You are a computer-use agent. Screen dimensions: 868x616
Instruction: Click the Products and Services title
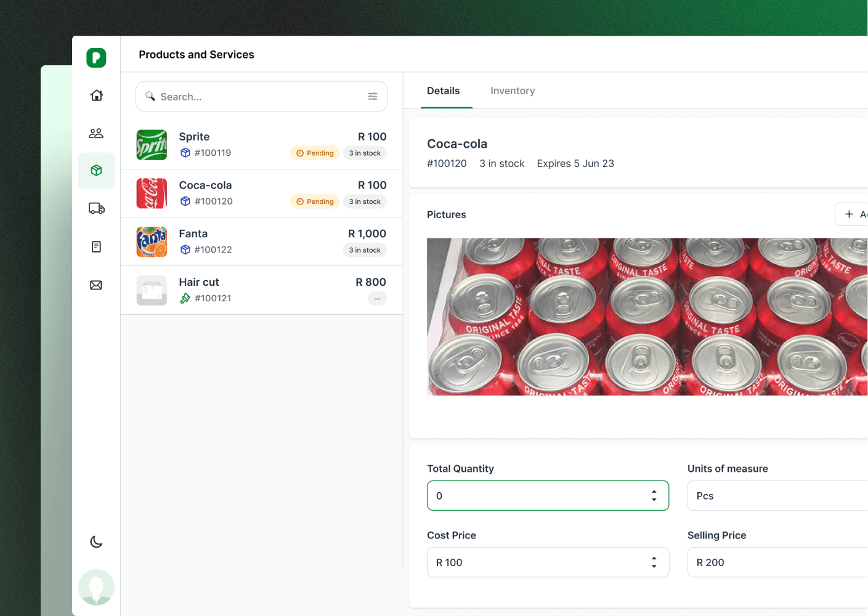point(197,55)
